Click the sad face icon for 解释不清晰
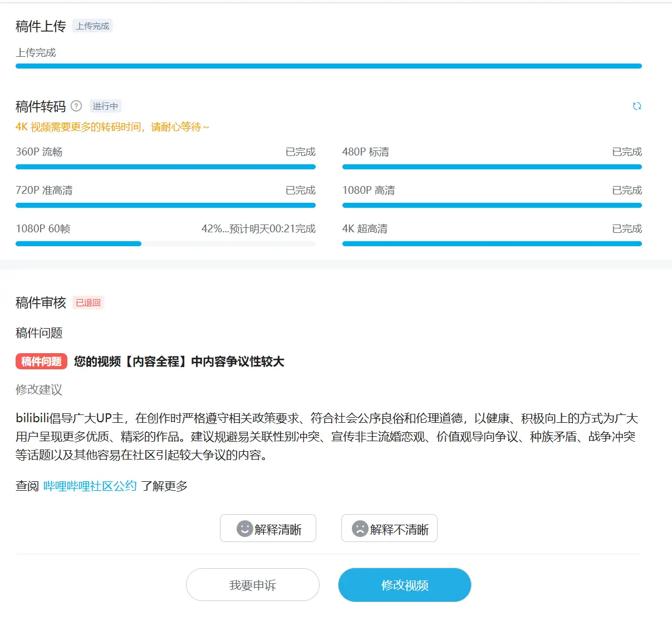This screenshot has height=620, width=672. click(360, 529)
